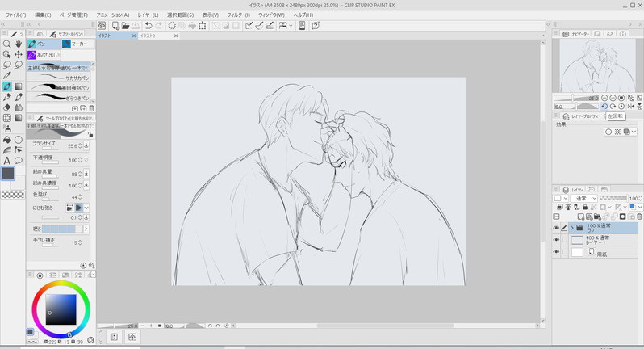Image resolution: width=644 pixels, height=349 pixels.
Task: Open CLIP STUDIO launcher icon in toolbar
Action: 102,26
